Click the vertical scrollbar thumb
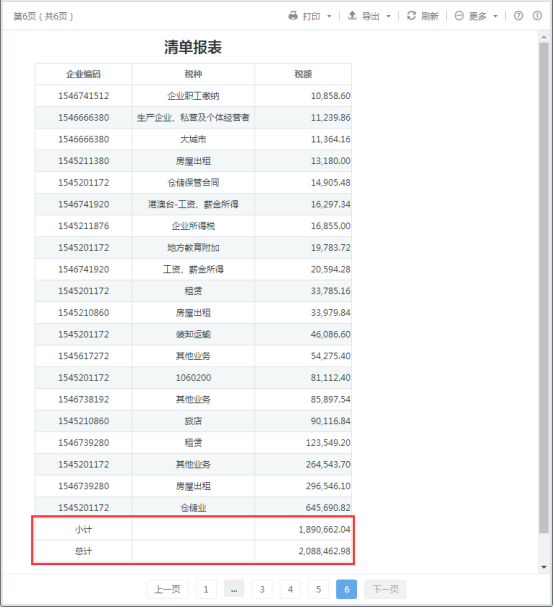 tap(544, 288)
